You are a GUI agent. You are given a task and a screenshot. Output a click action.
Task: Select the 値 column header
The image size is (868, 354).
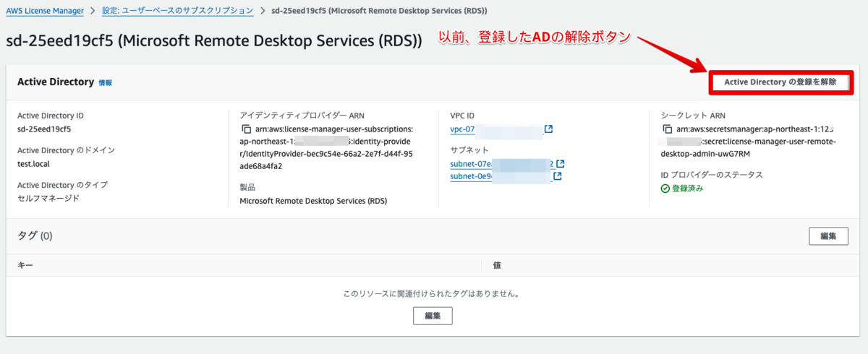[497, 266]
